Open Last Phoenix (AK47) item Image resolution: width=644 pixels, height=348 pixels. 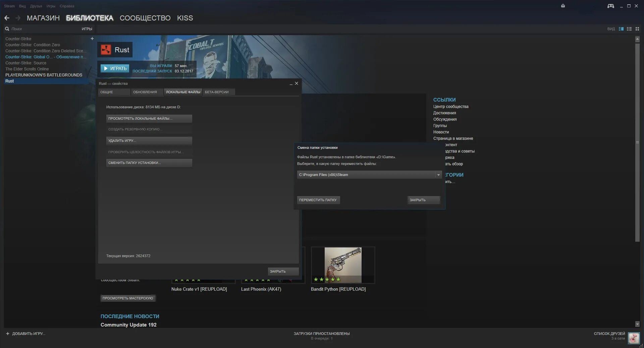pyautogui.click(x=261, y=289)
